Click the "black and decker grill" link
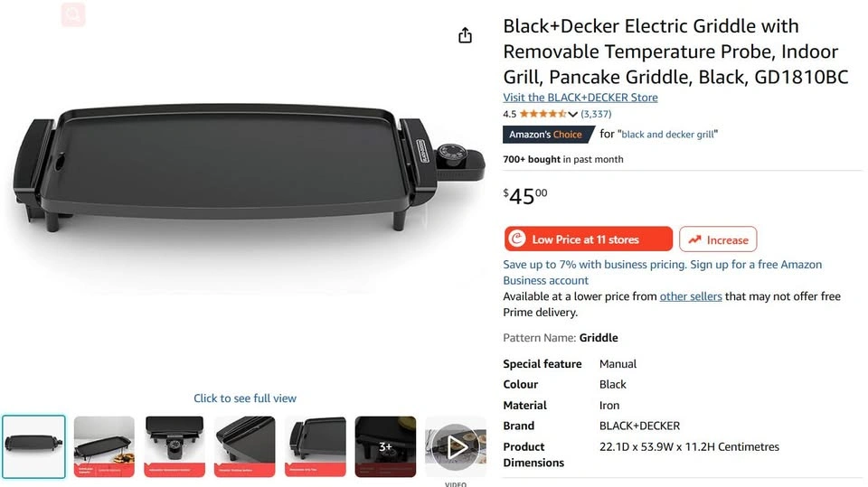The height and width of the screenshot is (487, 868). (667, 135)
